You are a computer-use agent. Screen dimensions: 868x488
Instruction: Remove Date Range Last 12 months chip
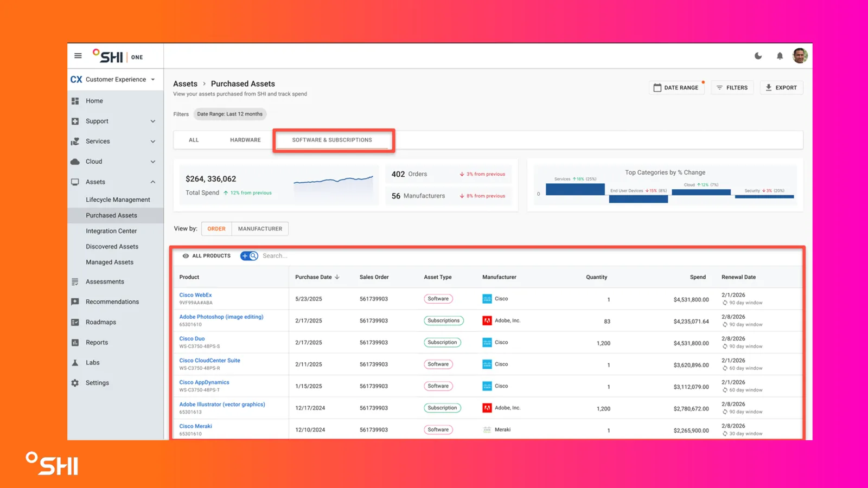[229, 114]
